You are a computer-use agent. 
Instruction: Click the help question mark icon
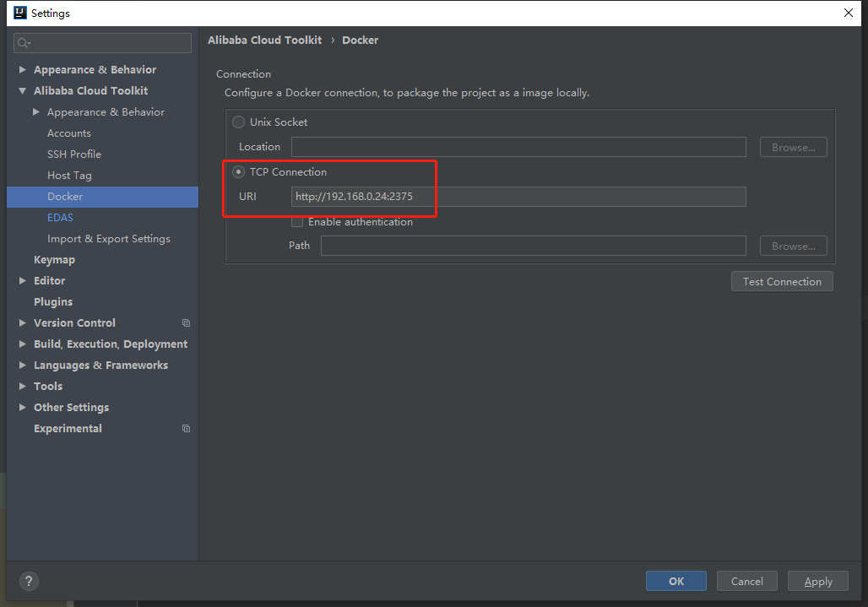28,581
